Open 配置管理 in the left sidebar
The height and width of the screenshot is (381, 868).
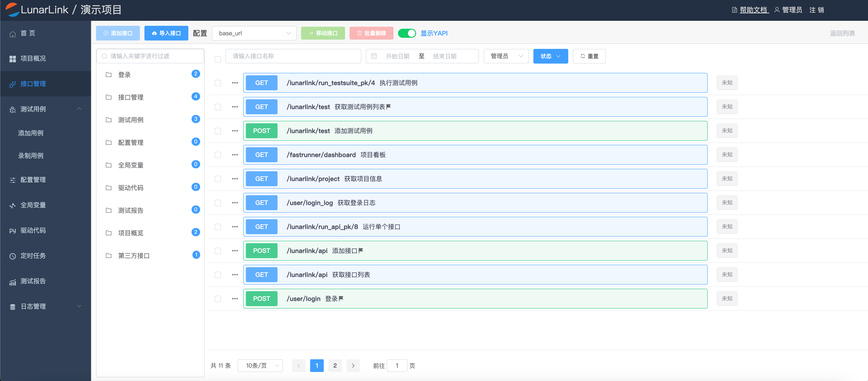coord(33,180)
